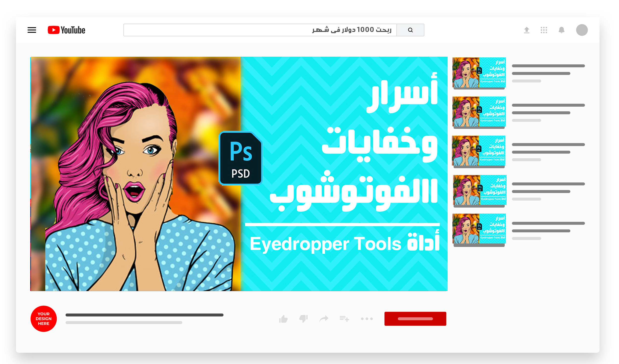Open the more options three-dot icon
Screen dimensions: 619x364
(366, 319)
